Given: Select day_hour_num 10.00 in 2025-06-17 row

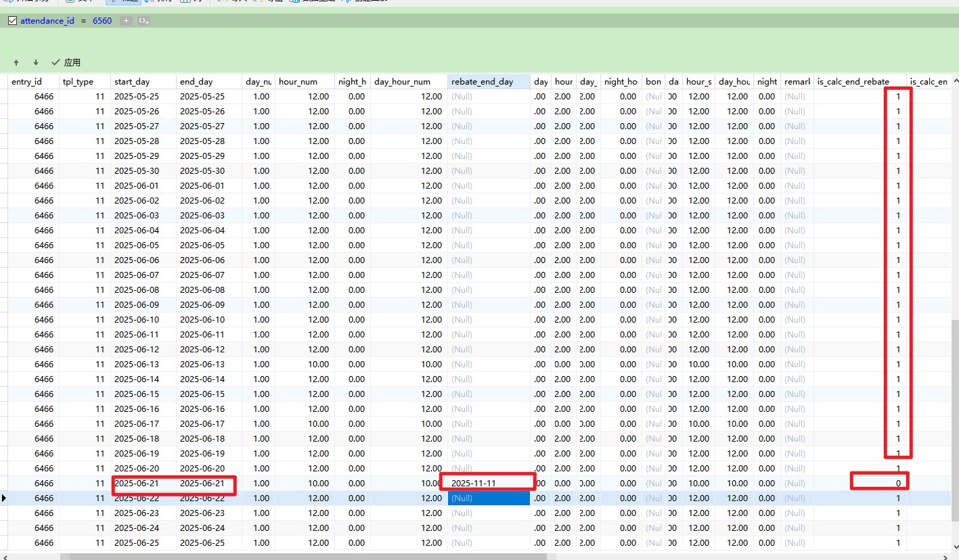Looking at the screenshot, I should pyautogui.click(x=409, y=423).
